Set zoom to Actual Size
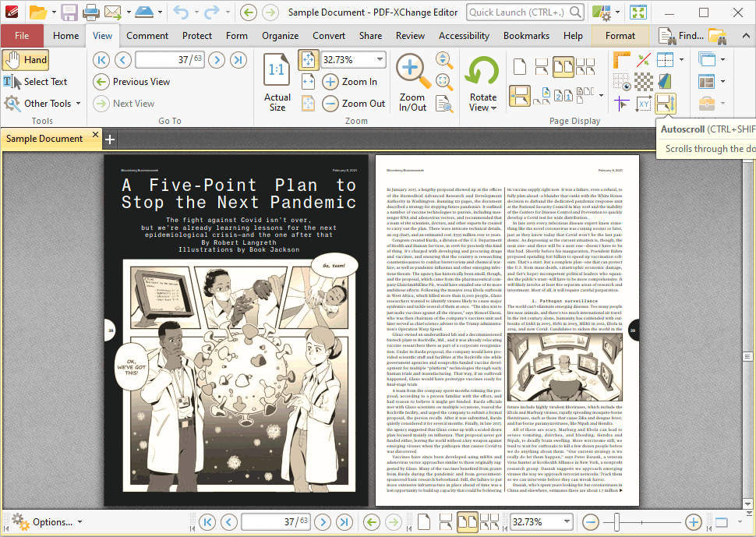 coord(277,82)
